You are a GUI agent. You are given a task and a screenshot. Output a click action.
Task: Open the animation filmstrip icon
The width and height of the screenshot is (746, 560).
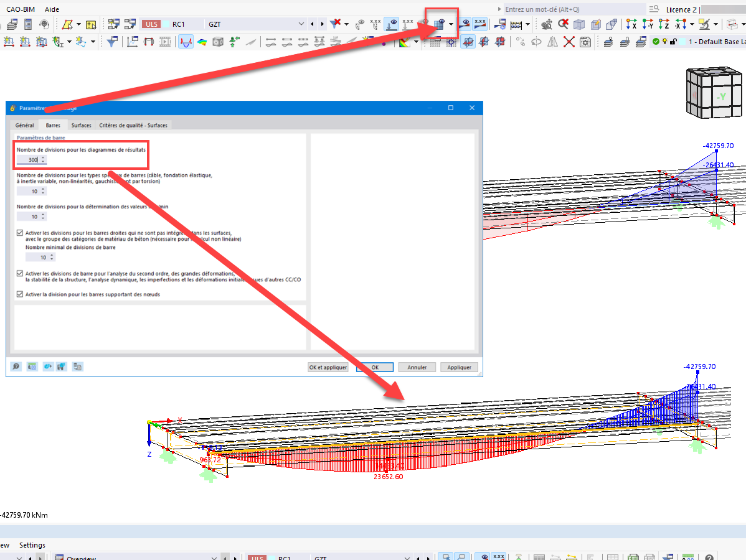click(165, 42)
